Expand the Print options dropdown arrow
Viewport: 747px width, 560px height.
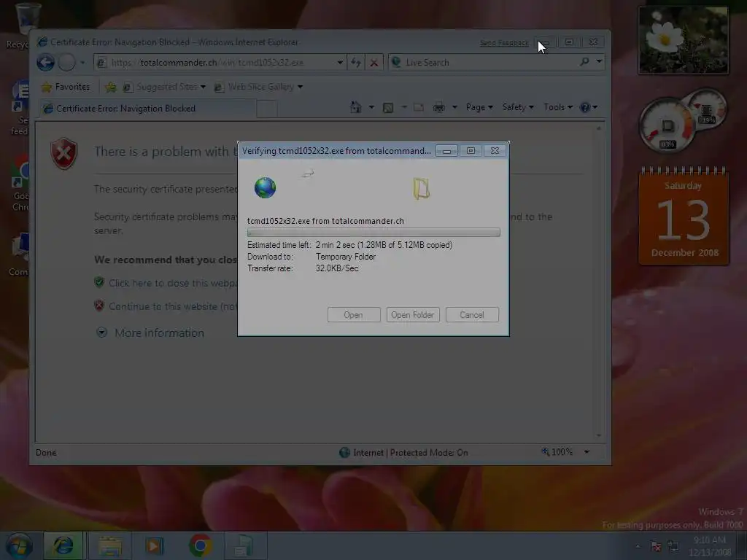pyautogui.click(x=454, y=107)
